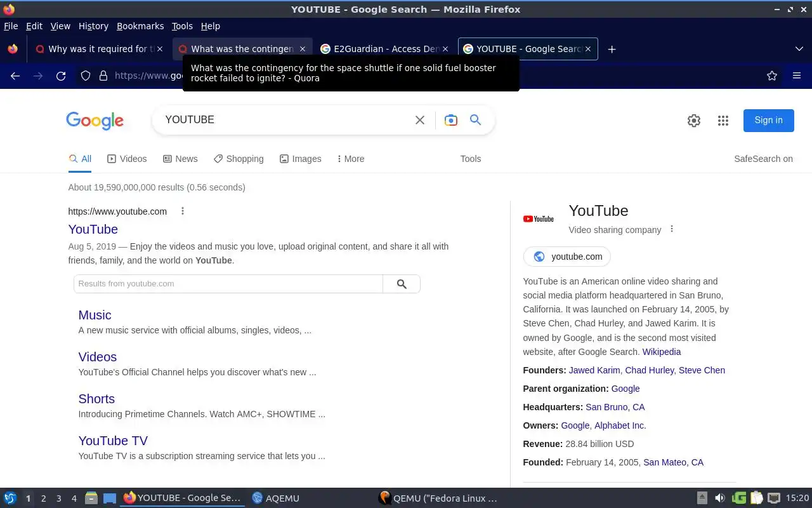Screen dimensions: 812x508
Task: Click the blue magnifier search icon
Action: coord(475,119)
